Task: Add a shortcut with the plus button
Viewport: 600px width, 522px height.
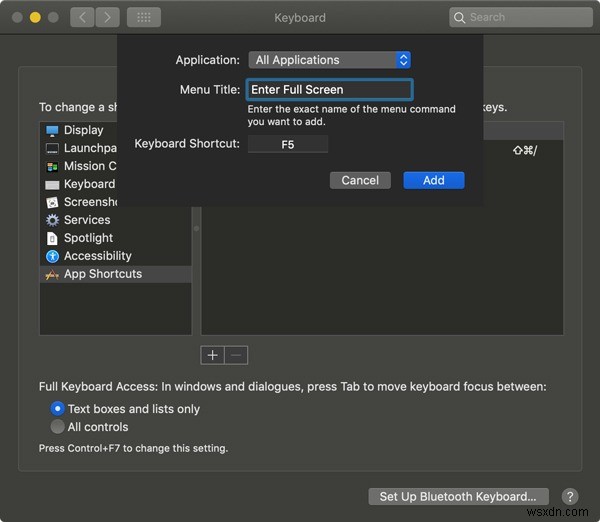Action: coord(213,355)
